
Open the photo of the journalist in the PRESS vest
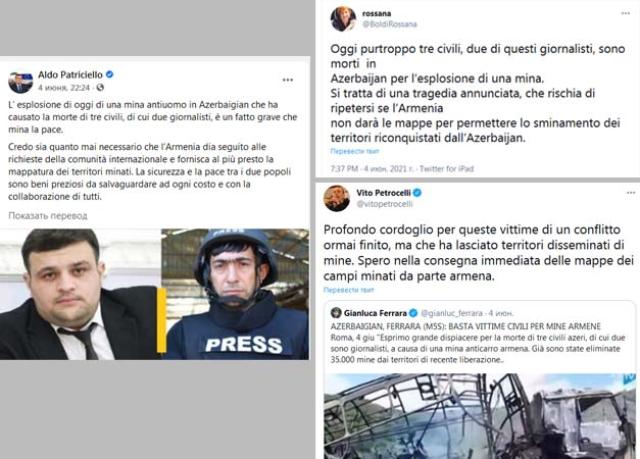pyautogui.click(x=236, y=294)
